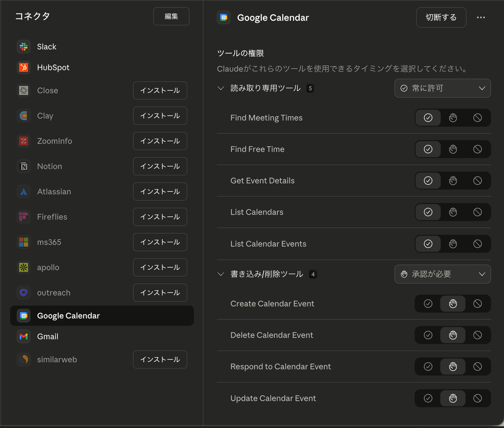Click the 切断する disconnect button
The width and height of the screenshot is (504, 428).
coord(441,17)
